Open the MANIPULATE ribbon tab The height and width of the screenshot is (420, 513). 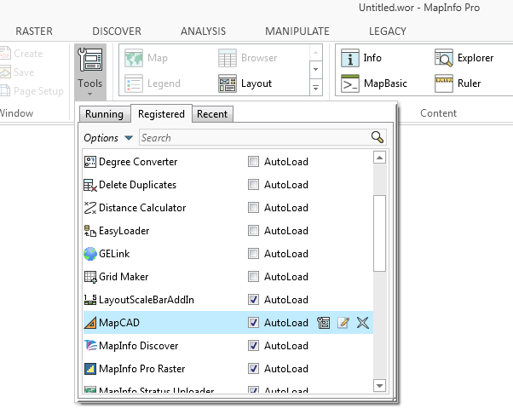point(297,31)
